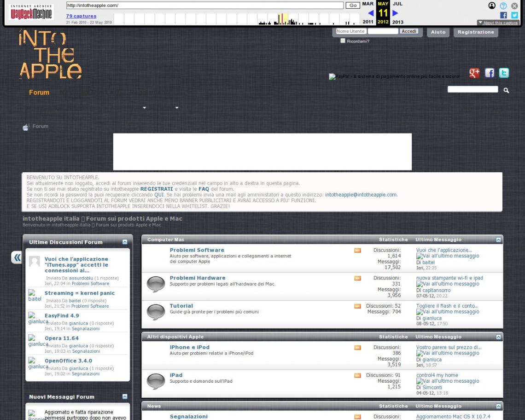Open the Forum navigation tab
This screenshot has height=420, width=525.
point(39,93)
